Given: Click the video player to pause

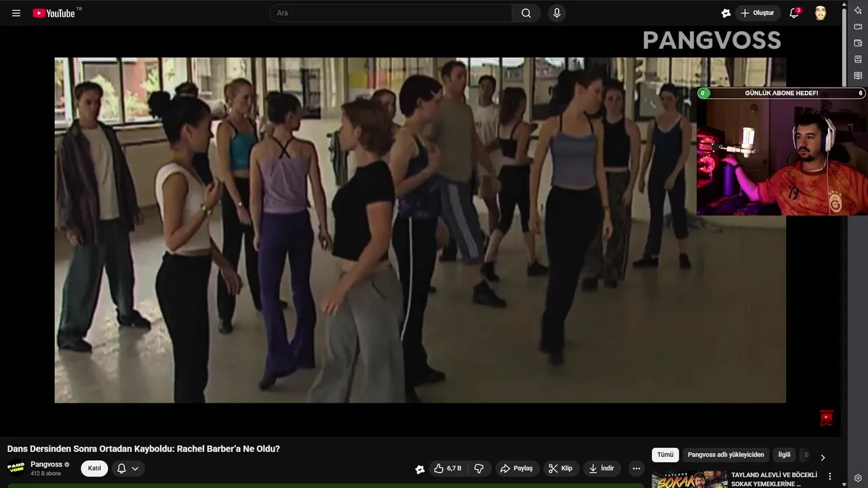Looking at the screenshot, I should point(420,230).
